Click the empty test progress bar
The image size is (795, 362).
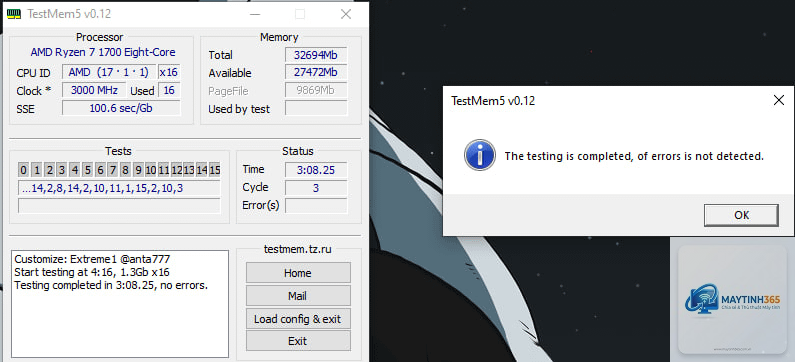(119, 206)
